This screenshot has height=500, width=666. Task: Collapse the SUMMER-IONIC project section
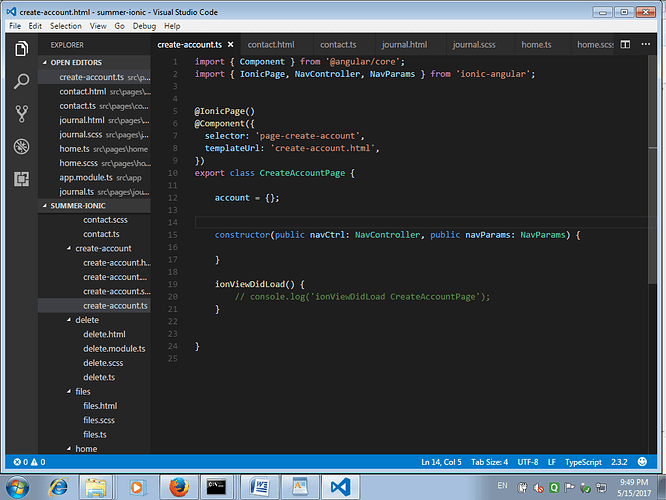pos(77,205)
